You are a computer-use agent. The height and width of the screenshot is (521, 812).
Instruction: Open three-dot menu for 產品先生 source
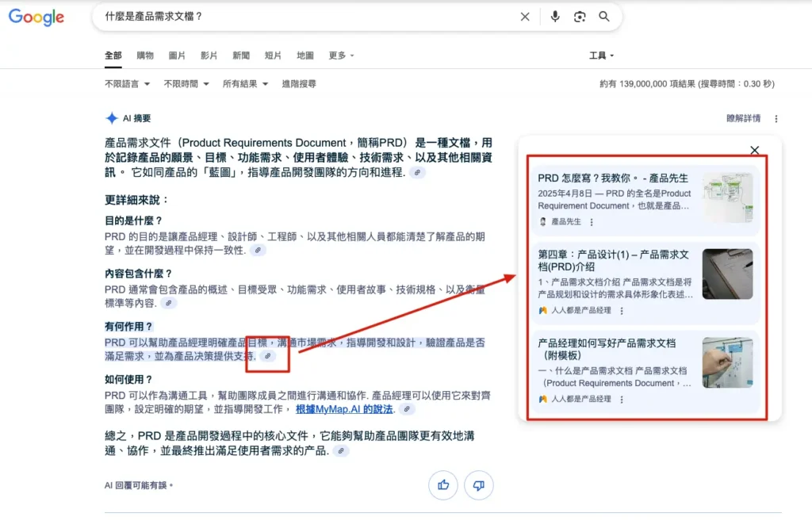[x=592, y=222]
